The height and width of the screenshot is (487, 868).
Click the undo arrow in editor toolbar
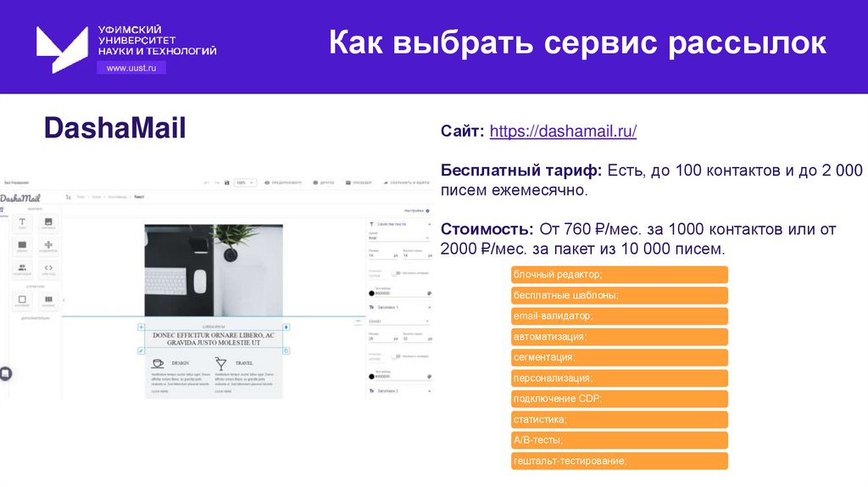point(207,182)
